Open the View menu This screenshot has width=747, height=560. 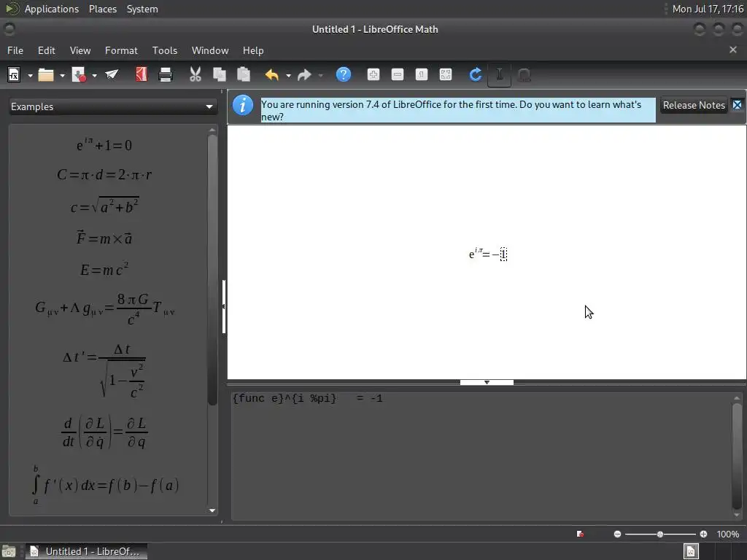[80, 50]
